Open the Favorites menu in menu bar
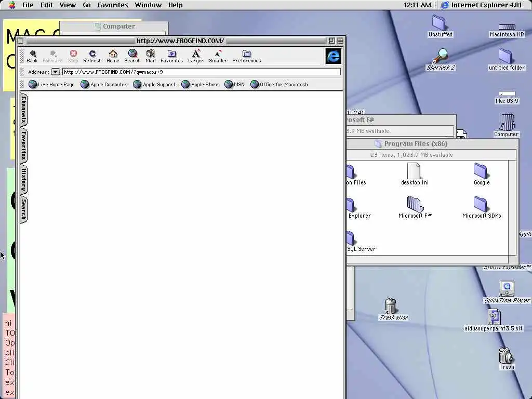This screenshot has width=532, height=399. tap(113, 5)
